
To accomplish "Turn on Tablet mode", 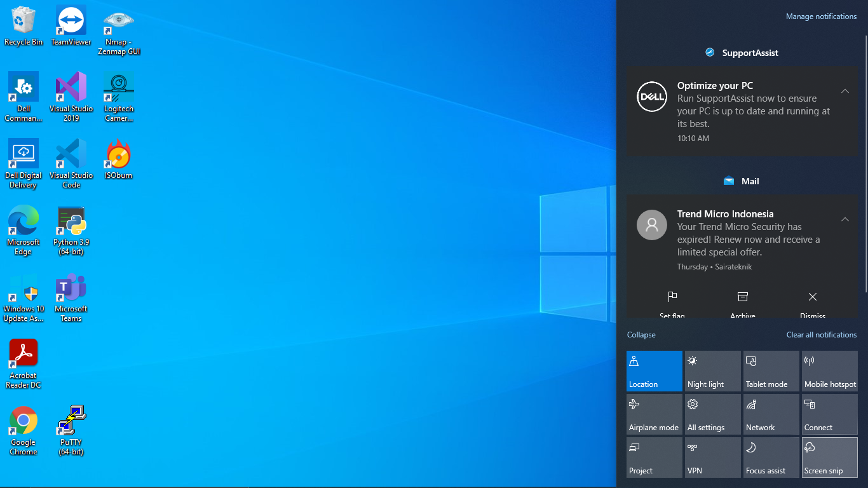I will [x=771, y=371].
